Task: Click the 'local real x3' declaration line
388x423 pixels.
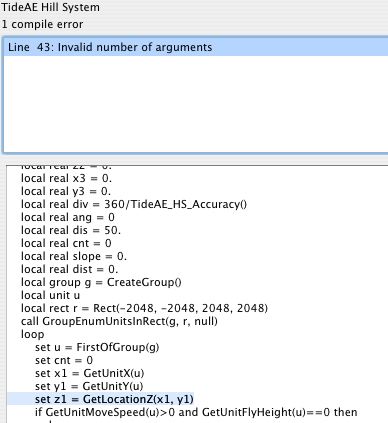Action: (66, 178)
